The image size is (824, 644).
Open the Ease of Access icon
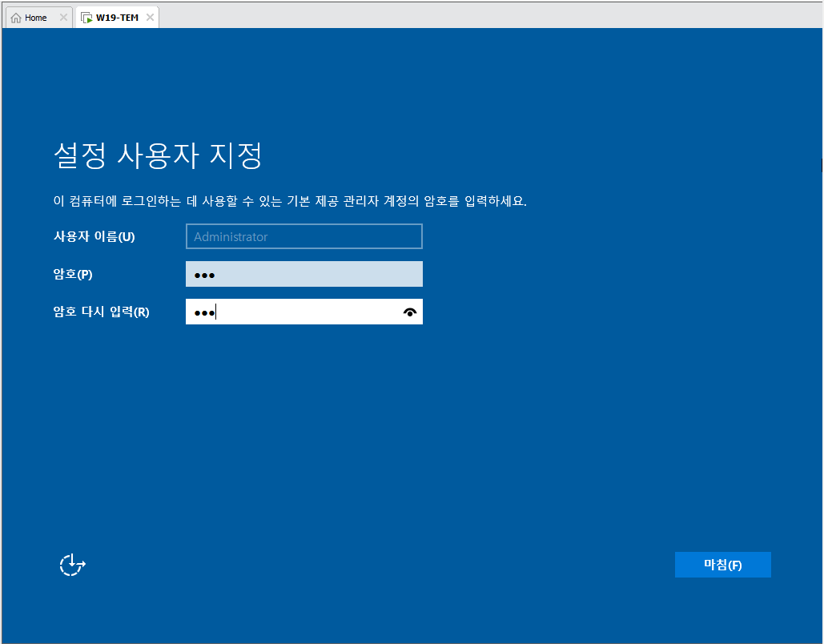(73, 566)
